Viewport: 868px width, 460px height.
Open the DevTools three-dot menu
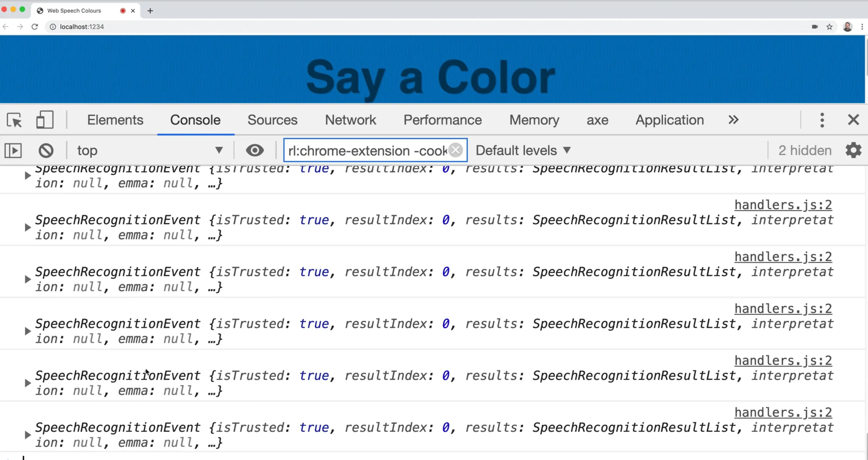[822, 120]
